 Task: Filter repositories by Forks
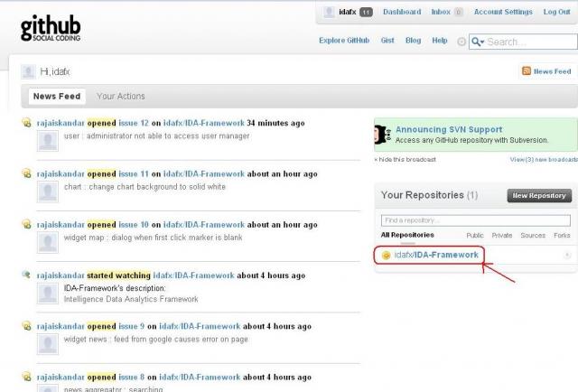coord(562,235)
